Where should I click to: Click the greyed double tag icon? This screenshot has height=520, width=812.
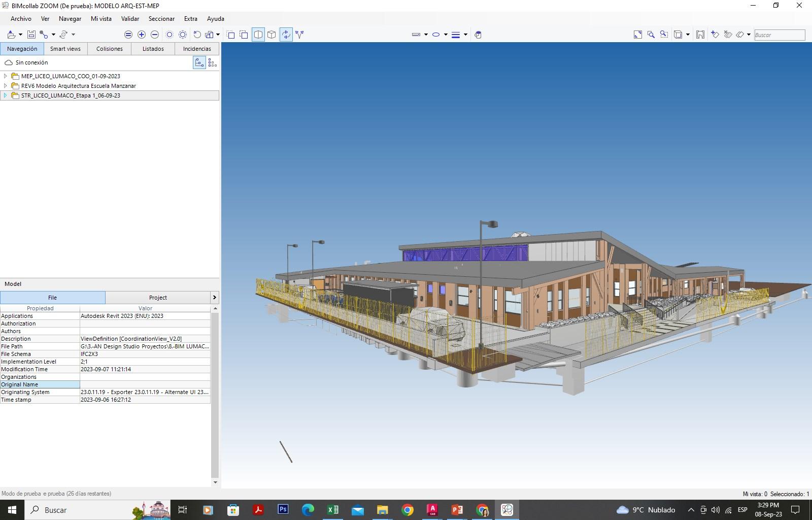tap(728, 35)
